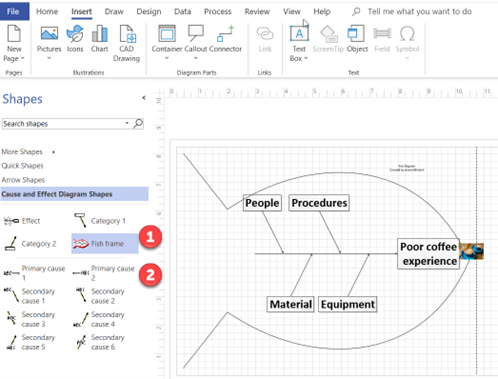Click the search shapes magnifier icon

pyautogui.click(x=138, y=123)
